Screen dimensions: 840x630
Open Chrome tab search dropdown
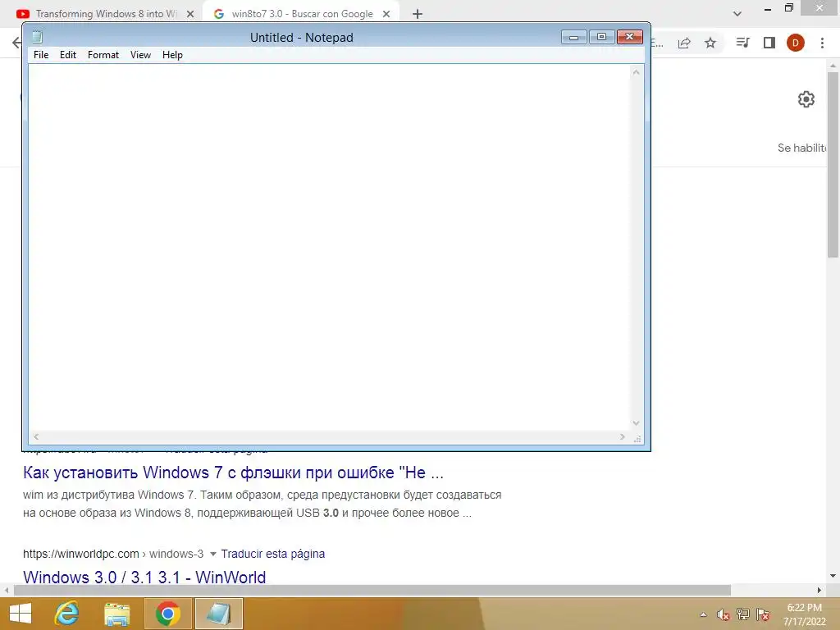click(737, 14)
